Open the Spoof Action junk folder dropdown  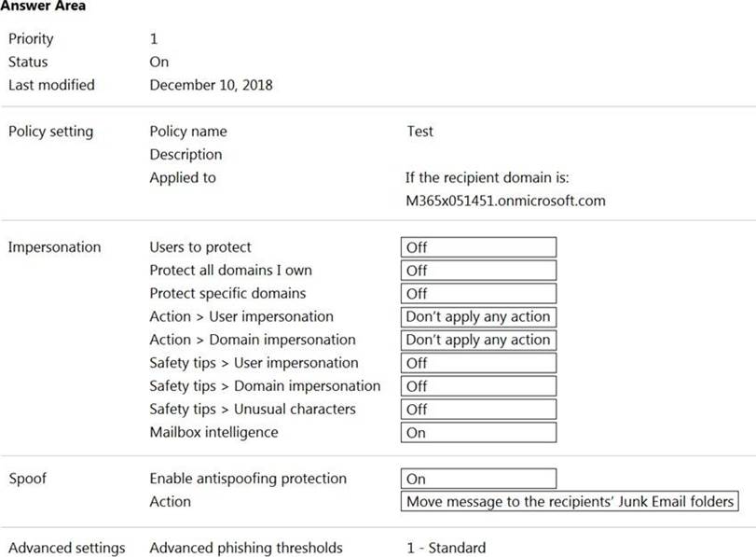(570, 502)
